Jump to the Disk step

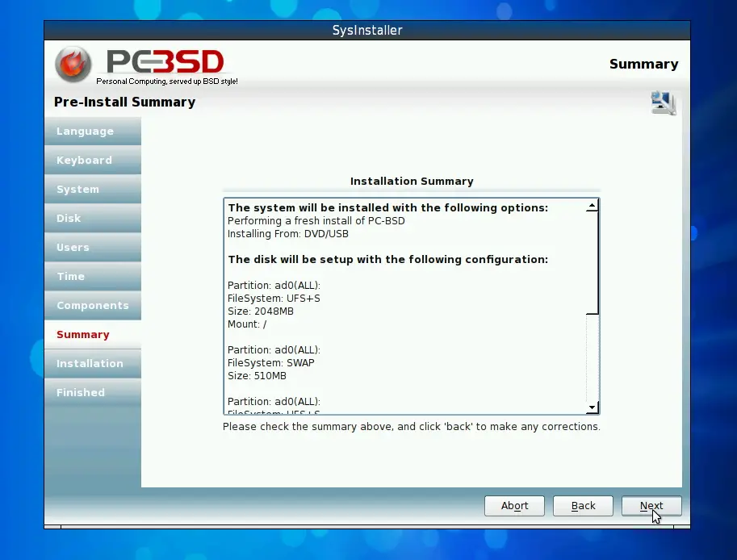point(93,219)
